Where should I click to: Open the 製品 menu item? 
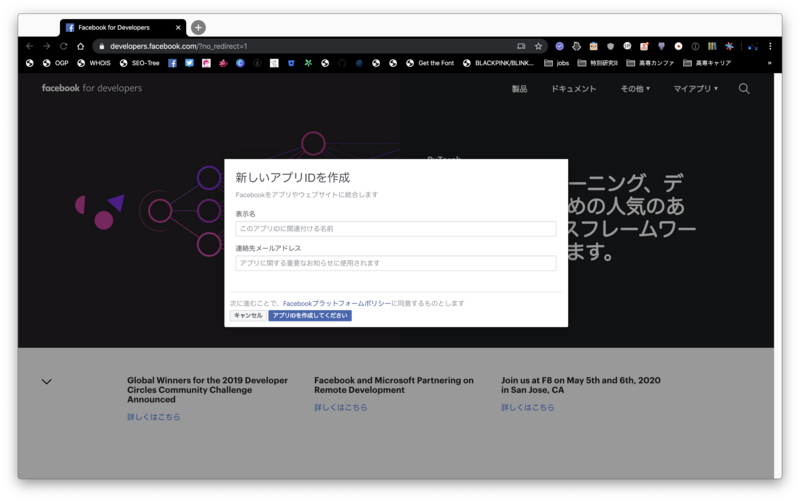[x=519, y=89]
